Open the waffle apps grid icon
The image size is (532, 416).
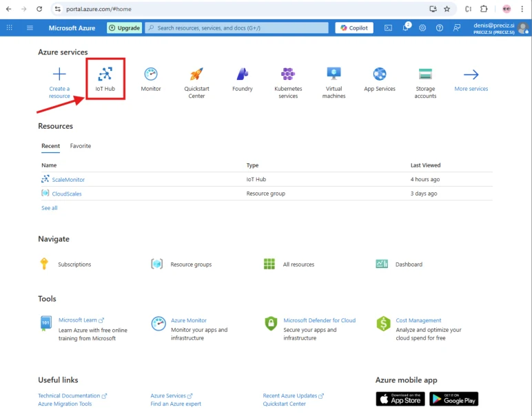click(x=10, y=28)
